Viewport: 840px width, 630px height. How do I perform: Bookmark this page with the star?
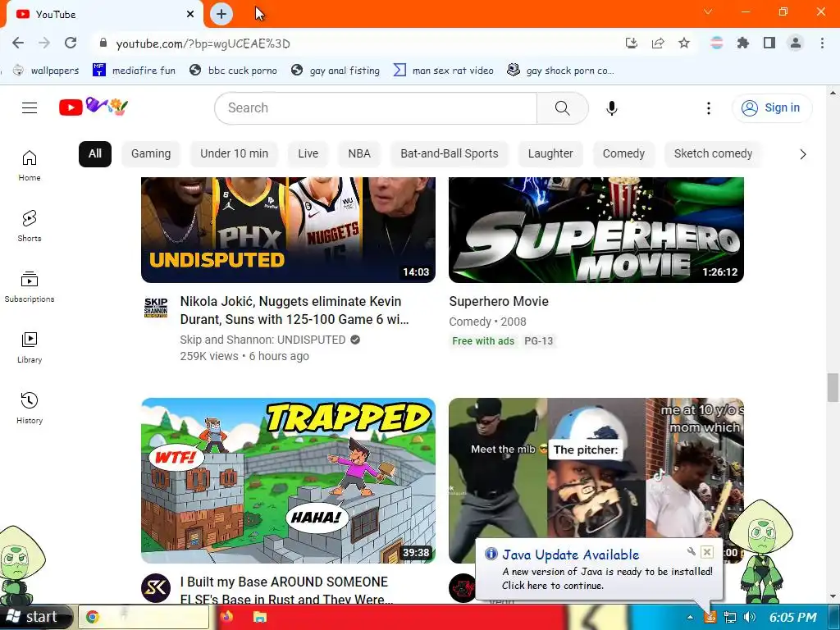point(684,43)
